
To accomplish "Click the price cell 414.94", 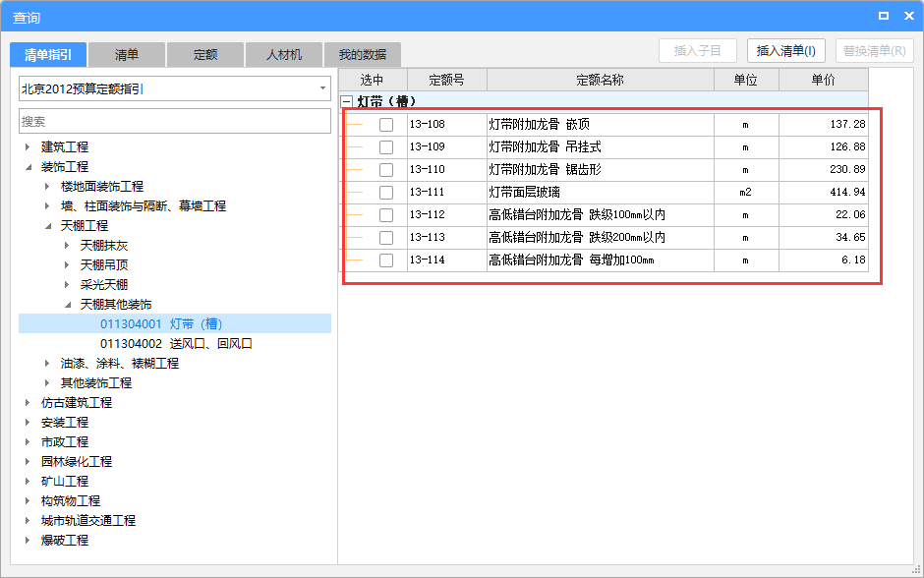I will point(823,192).
